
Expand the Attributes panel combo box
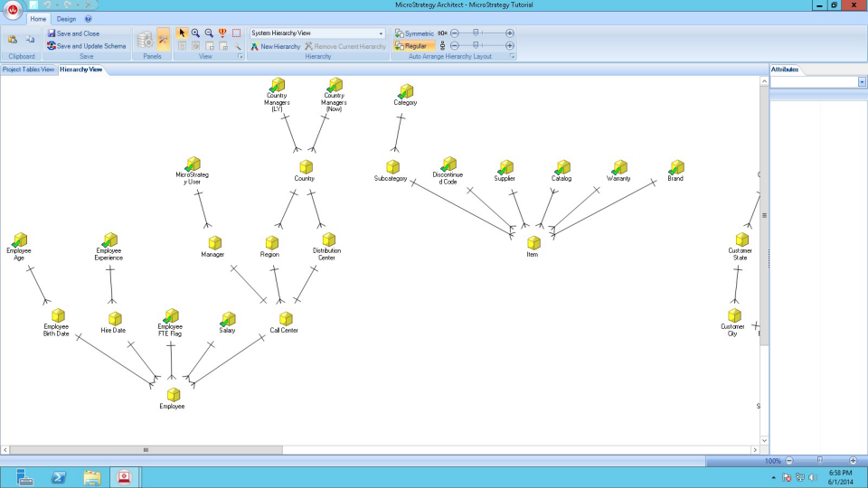coord(862,82)
